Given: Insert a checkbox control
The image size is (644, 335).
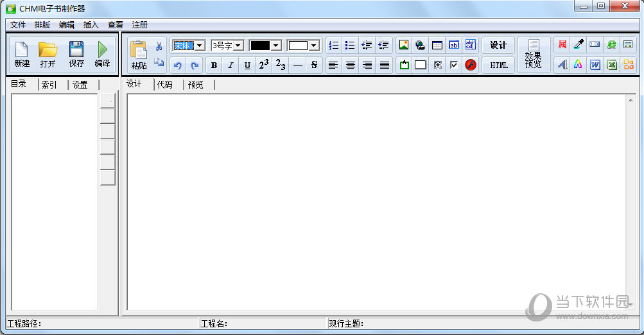Looking at the screenshot, I should [x=454, y=65].
